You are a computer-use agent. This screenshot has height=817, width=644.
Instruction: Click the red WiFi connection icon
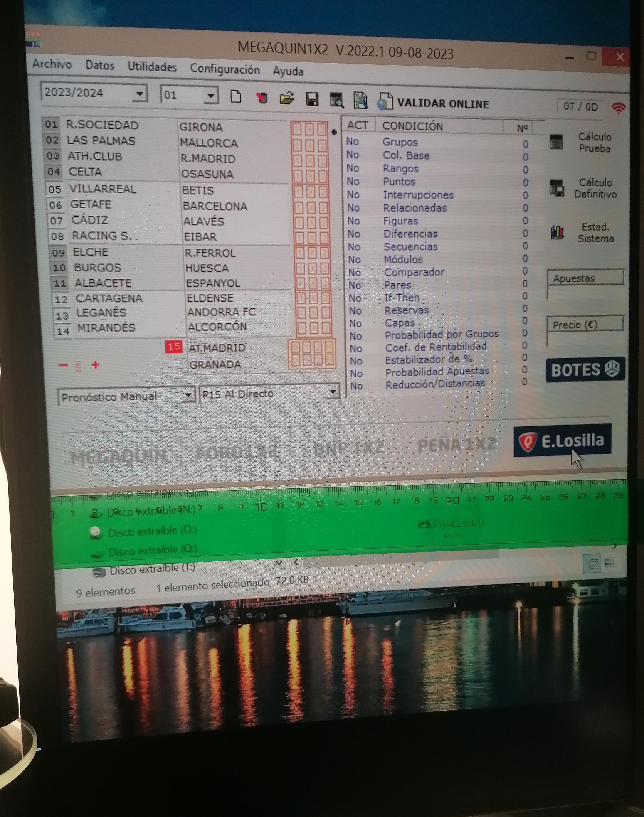coord(618,108)
